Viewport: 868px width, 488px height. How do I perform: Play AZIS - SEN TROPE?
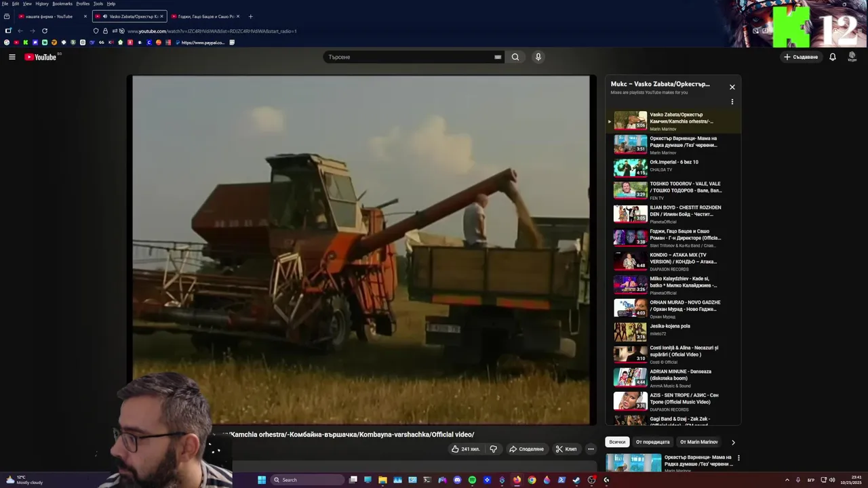point(674,401)
